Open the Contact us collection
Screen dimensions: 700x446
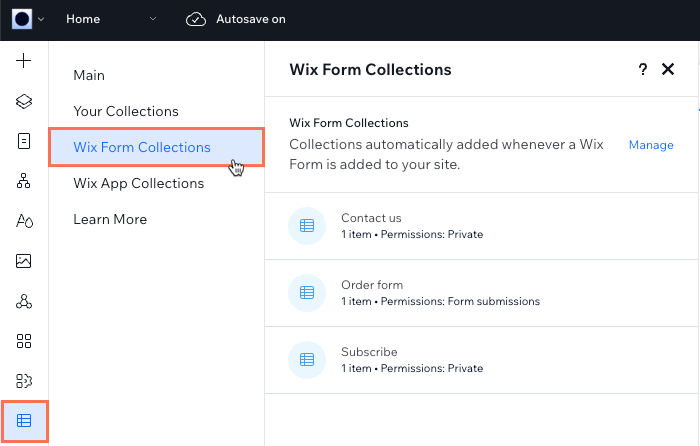tap(481, 226)
